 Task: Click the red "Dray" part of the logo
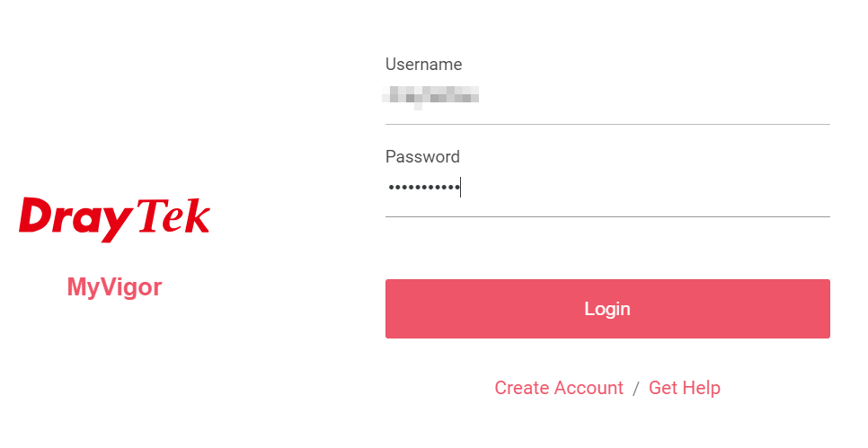75,220
